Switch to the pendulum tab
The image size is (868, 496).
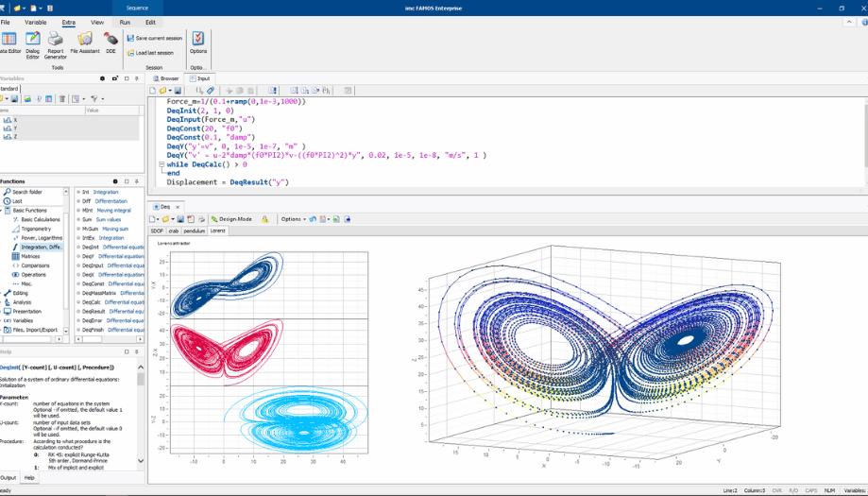195,231
